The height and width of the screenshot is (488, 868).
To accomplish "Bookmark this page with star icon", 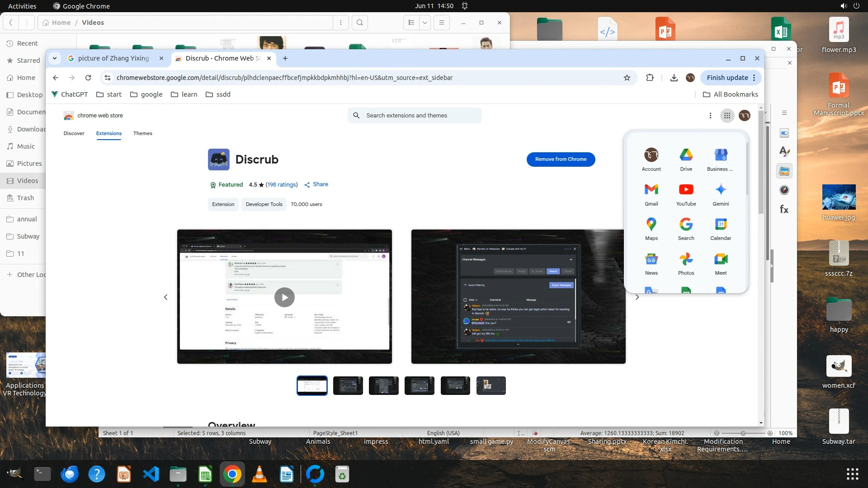I will point(627,78).
